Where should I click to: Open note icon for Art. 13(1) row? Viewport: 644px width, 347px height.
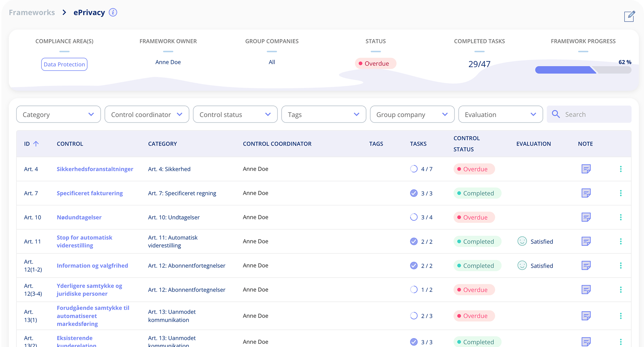[586, 316]
